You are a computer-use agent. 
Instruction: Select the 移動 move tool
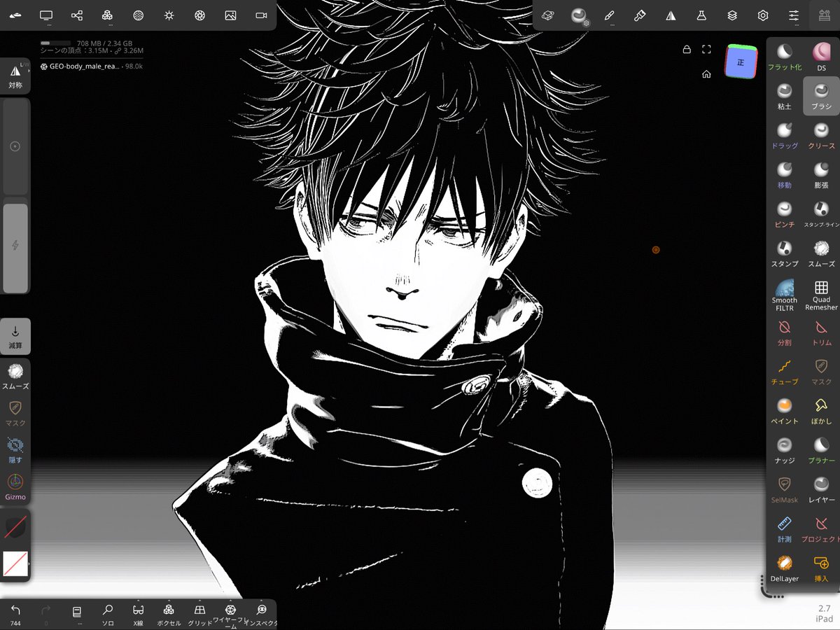(785, 174)
